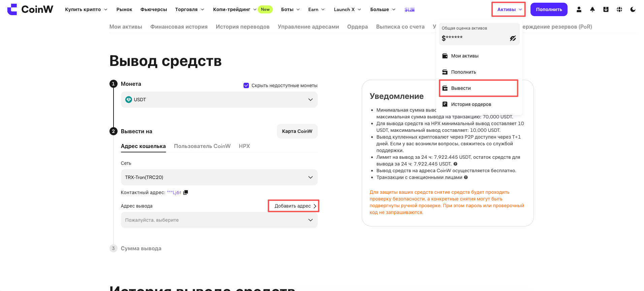Click help icon beside the 24-hour limit
644x291 pixels.
click(x=455, y=164)
